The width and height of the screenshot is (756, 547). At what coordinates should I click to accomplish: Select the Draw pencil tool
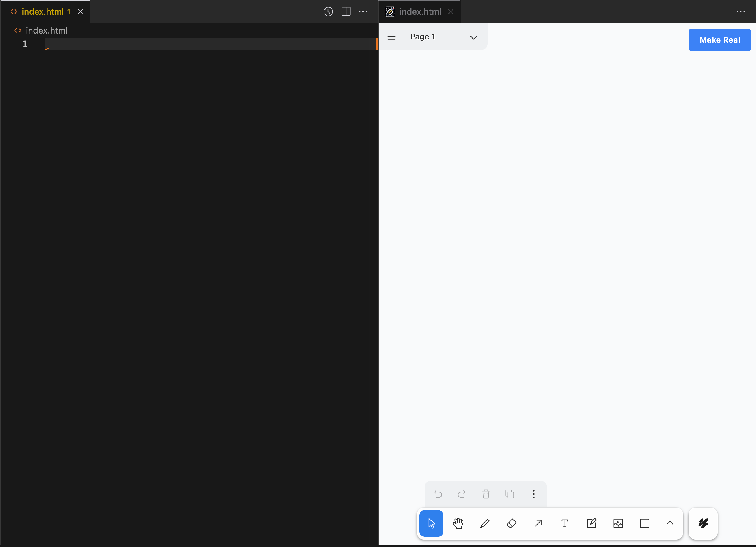tap(485, 523)
